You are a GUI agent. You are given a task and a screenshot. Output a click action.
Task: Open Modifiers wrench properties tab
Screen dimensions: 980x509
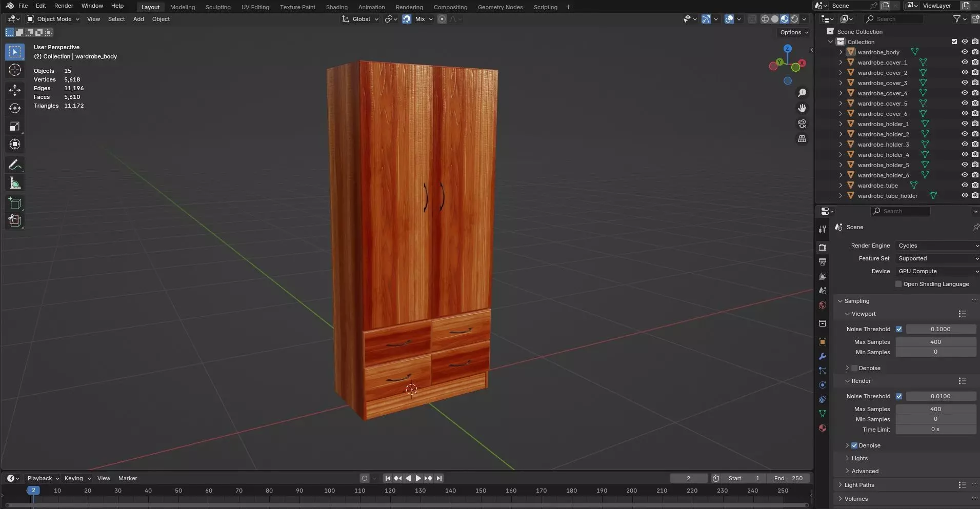(x=823, y=356)
